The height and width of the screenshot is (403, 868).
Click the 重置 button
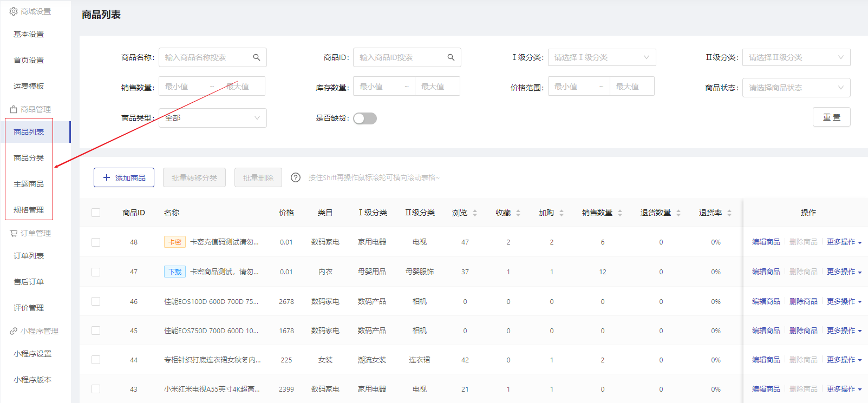click(832, 117)
